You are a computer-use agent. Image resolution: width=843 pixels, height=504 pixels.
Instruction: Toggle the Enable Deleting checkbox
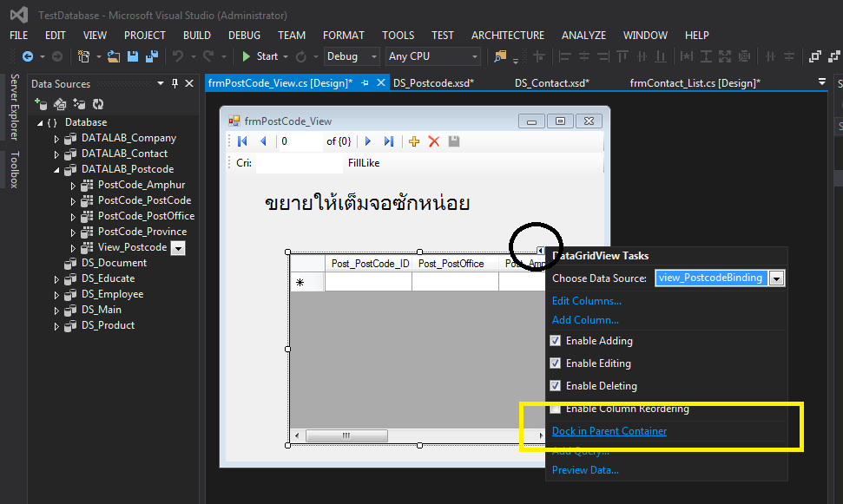point(556,386)
